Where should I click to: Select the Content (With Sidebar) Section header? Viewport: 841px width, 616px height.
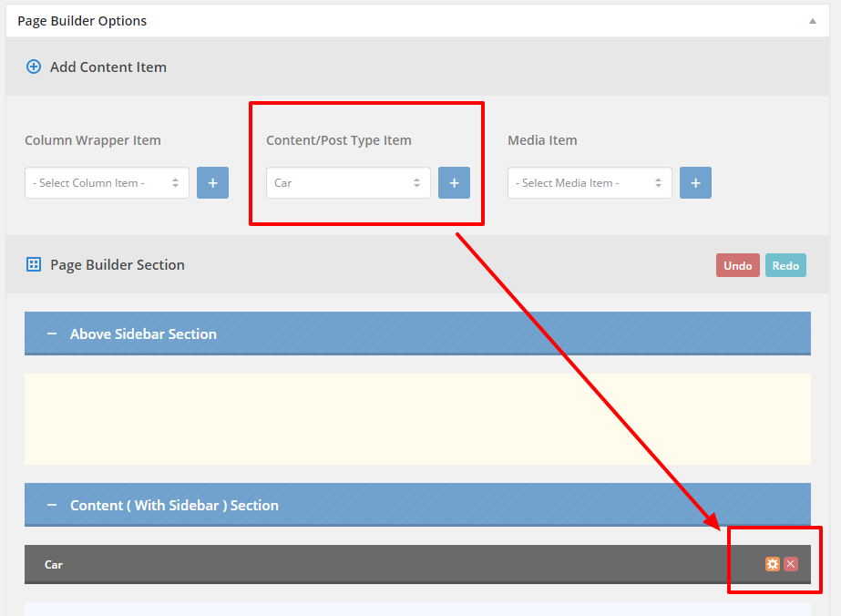(417, 505)
